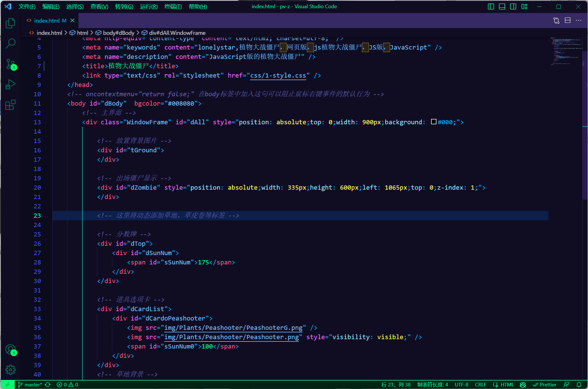Expand body#dBody breadcrumb item
Viewport: 588px width, 389px height.
pyautogui.click(x=118, y=33)
